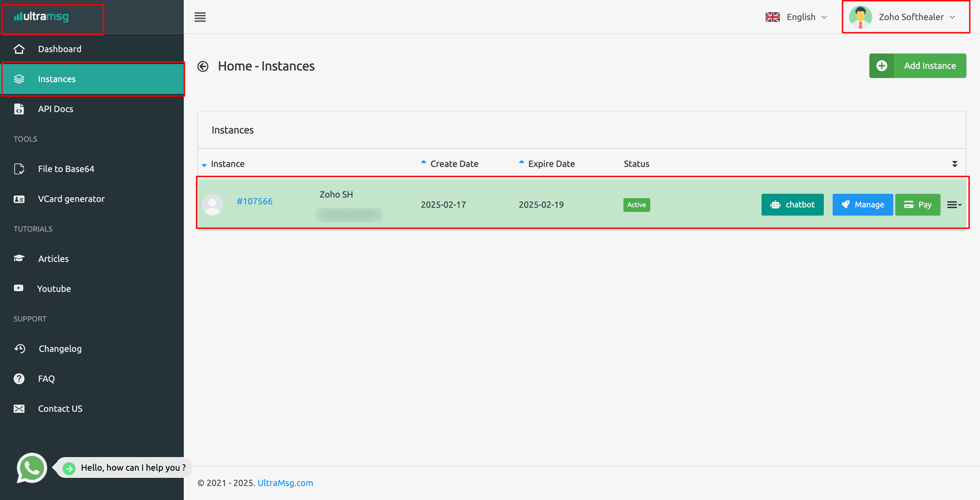
Task: Click the 2025-02-17 create date cell
Action: point(443,205)
